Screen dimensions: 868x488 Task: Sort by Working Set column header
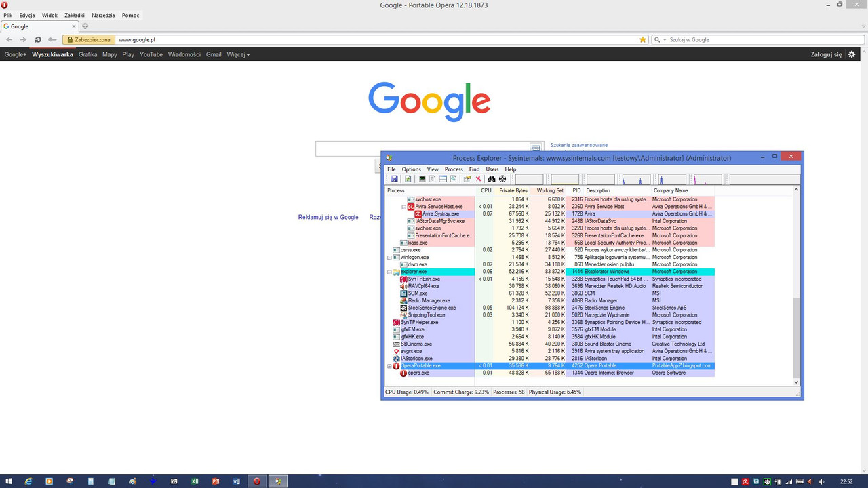pyautogui.click(x=549, y=190)
